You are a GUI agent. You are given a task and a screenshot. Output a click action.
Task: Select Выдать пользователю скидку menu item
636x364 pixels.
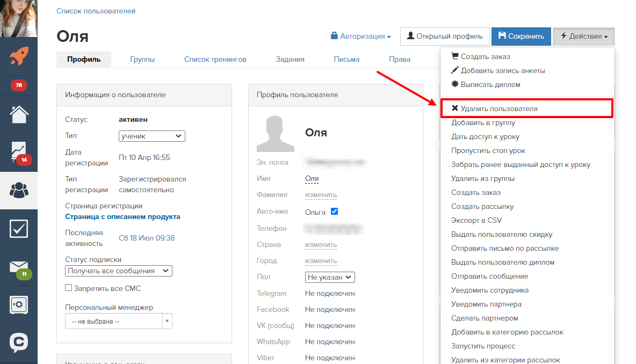click(x=502, y=234)
